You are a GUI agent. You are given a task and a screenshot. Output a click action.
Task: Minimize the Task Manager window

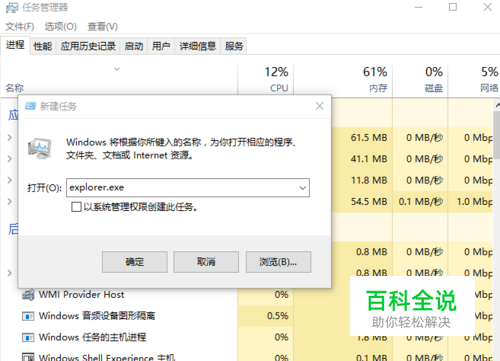(419, 7)
